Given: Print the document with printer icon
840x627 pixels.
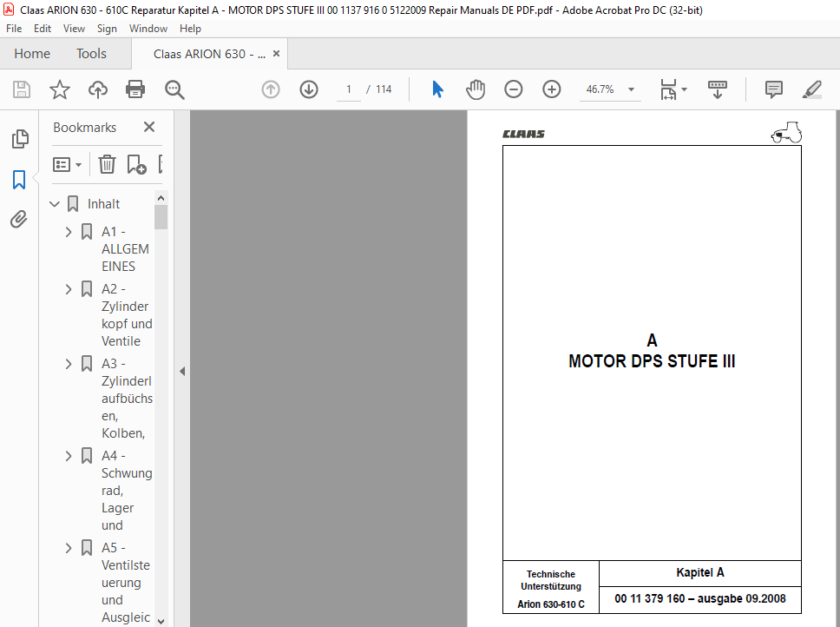Looking at the screenshot, I should tap(135, 89).
